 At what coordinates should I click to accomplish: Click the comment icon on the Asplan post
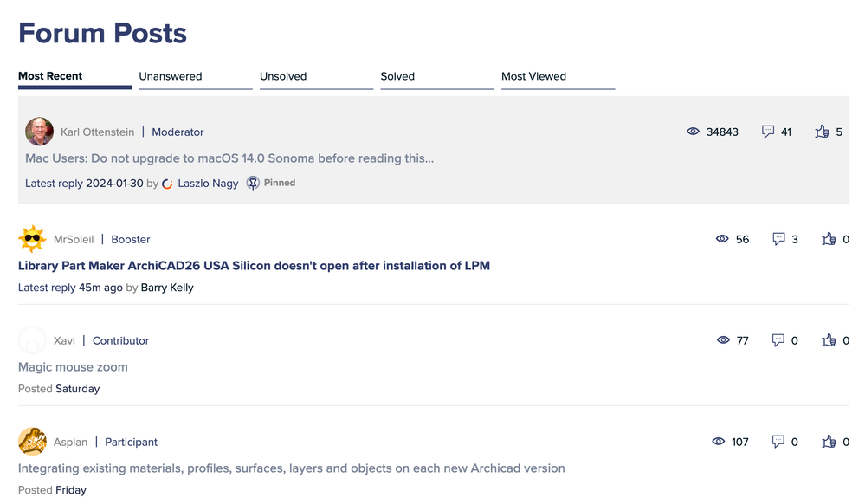tap(778, 442)
